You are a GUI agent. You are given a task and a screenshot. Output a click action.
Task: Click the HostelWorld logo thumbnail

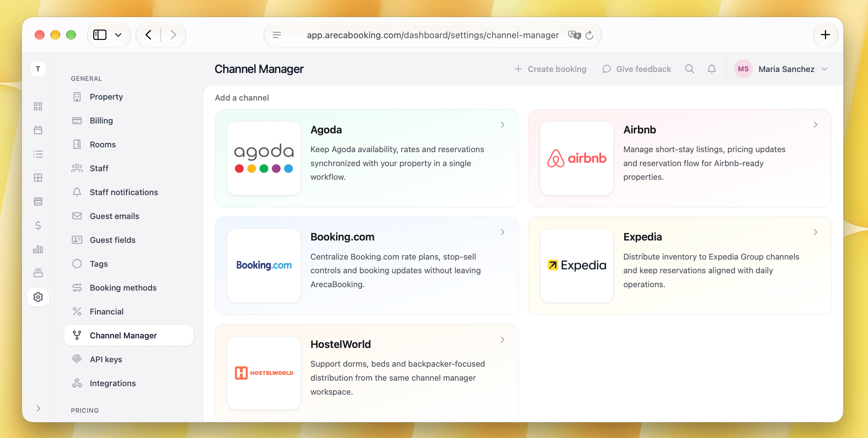coord(264,373)
